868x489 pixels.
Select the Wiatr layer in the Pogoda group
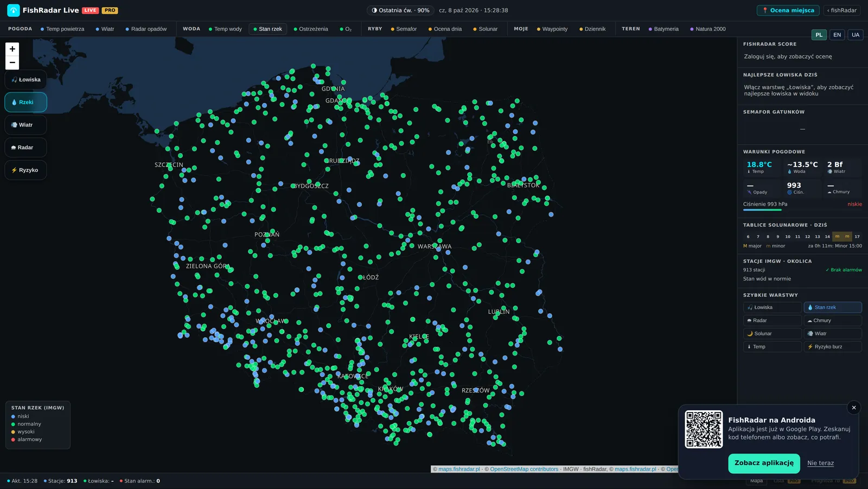click(105, 29)
